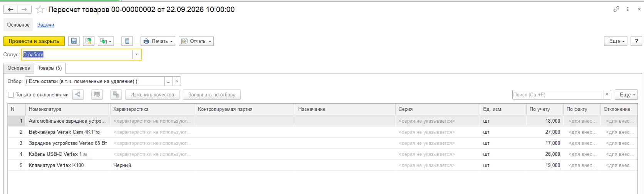Click the Характеристика column header

[153, 110]
